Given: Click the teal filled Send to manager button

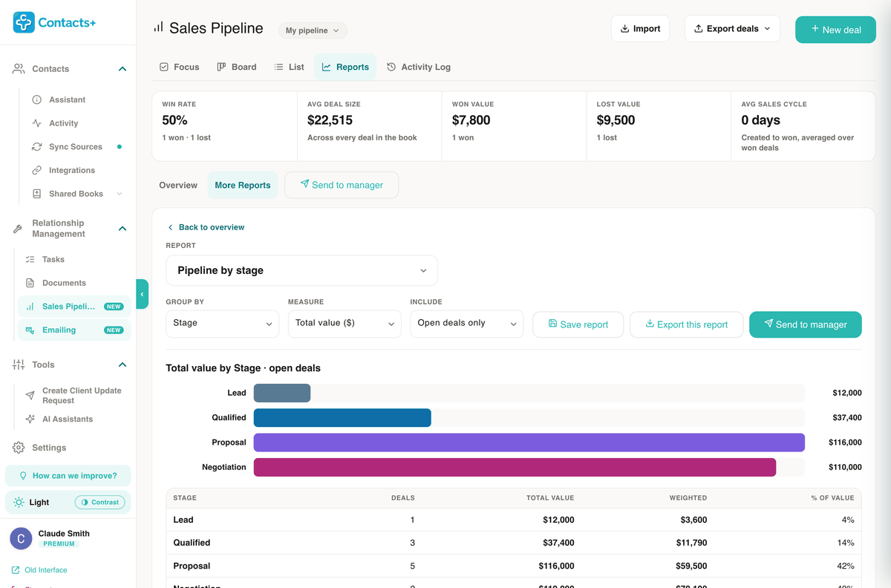Looking at the screenshot, I should pos(806,324).
